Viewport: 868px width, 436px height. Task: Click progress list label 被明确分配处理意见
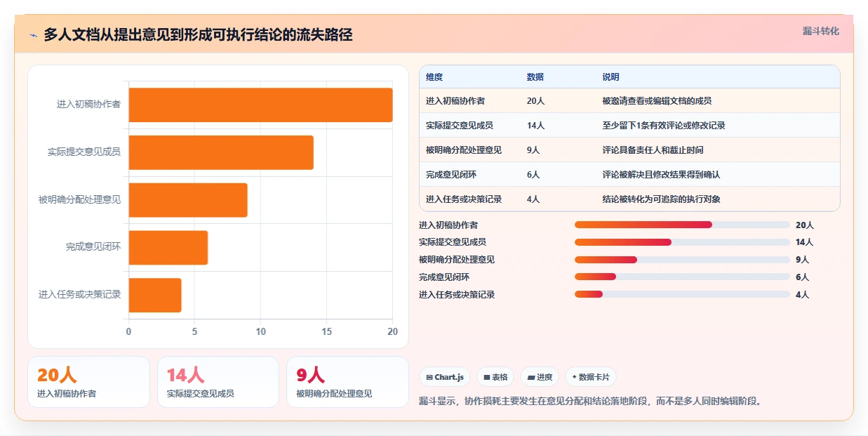[x=457, y=260]
